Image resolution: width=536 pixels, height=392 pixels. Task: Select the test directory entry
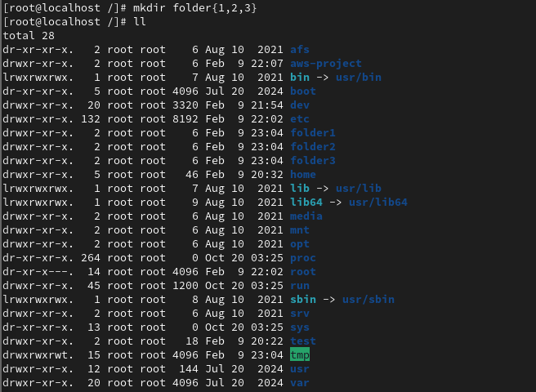tap(303, 341)
